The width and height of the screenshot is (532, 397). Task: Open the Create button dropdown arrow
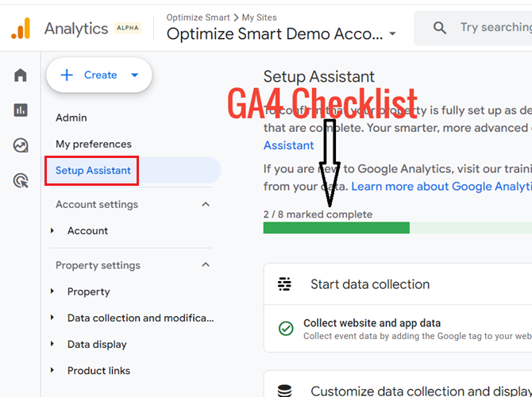(135, 75)
